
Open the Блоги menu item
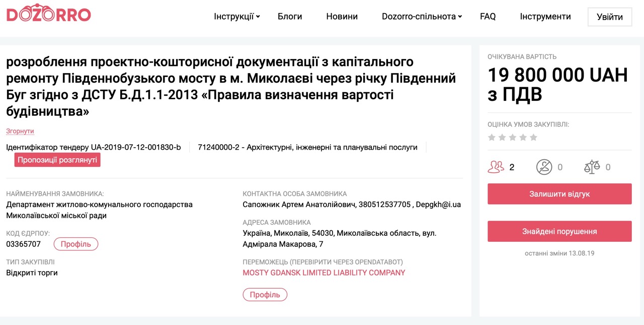290,17
